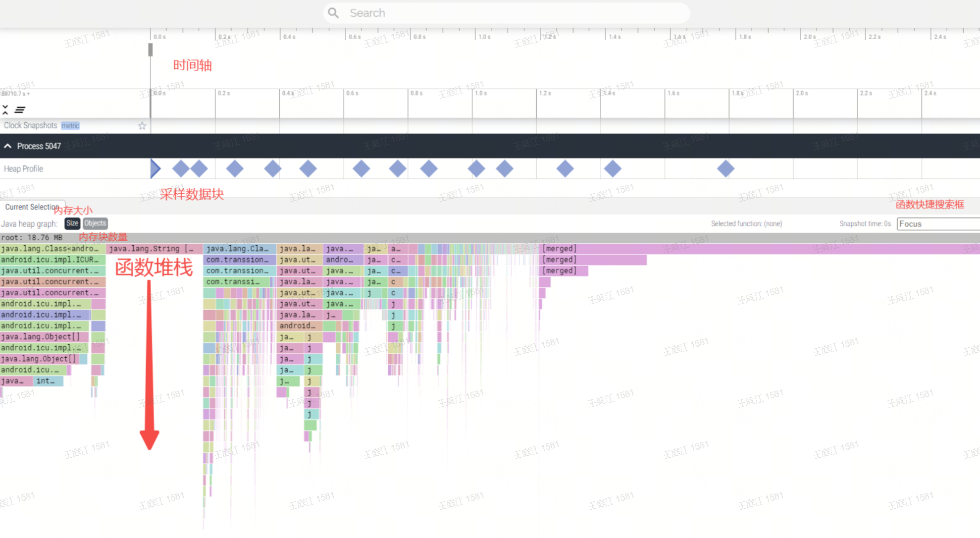Select the andro… block beside java.ut…
Viewport: 980px width, 538px height.
tap(343, 260)
